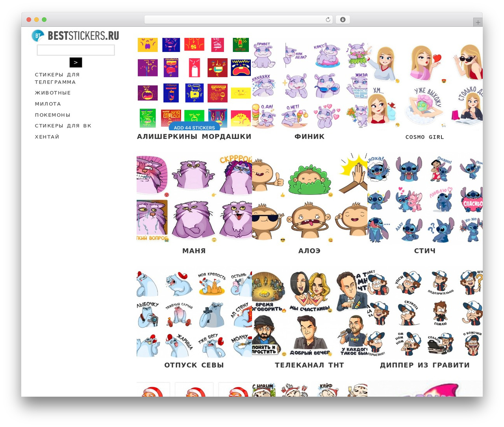Click the BestStickers.ru logo icon
Screen dimensions: 504x427
pos(38,36)
